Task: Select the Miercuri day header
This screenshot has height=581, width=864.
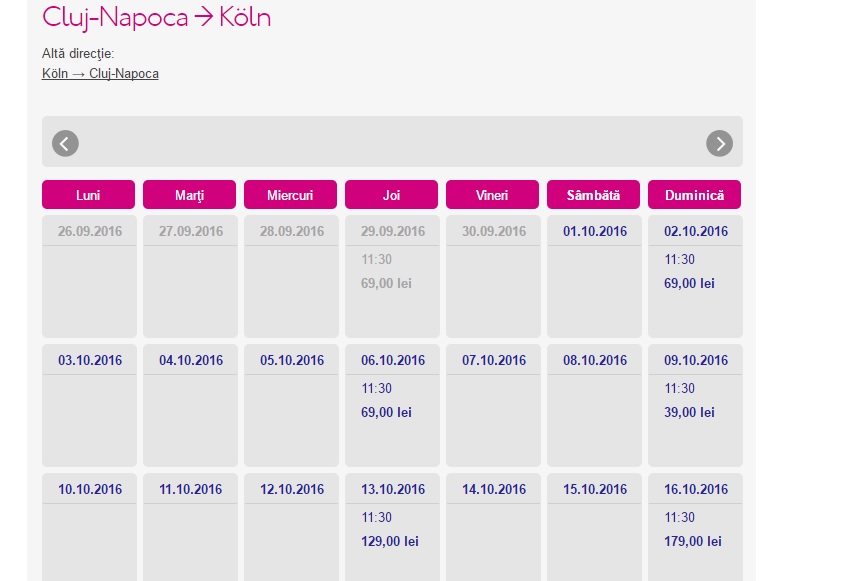Action: click(290, 195)
